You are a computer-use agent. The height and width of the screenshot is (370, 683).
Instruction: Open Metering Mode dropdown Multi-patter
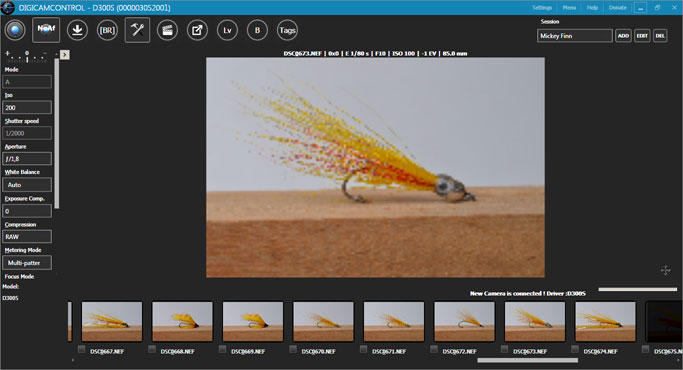[27, 263]
